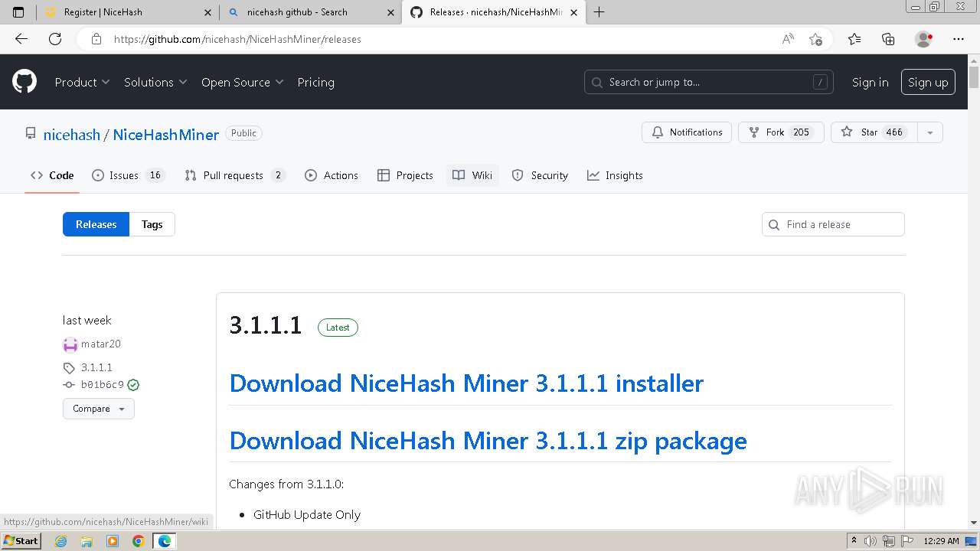Expand the Compare dropdown
This screenshot has width=980, height=551.
[99, 409]
